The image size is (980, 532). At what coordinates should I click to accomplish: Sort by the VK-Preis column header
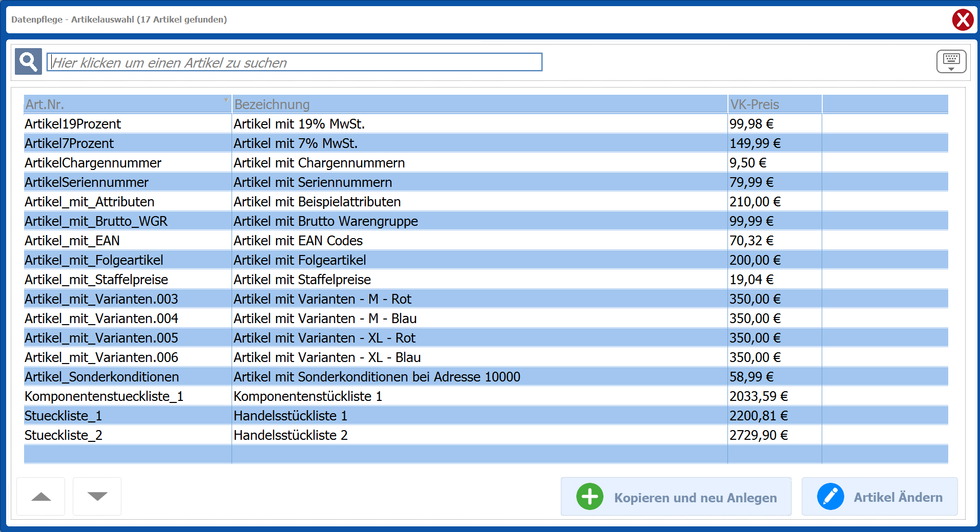(774, 104)
